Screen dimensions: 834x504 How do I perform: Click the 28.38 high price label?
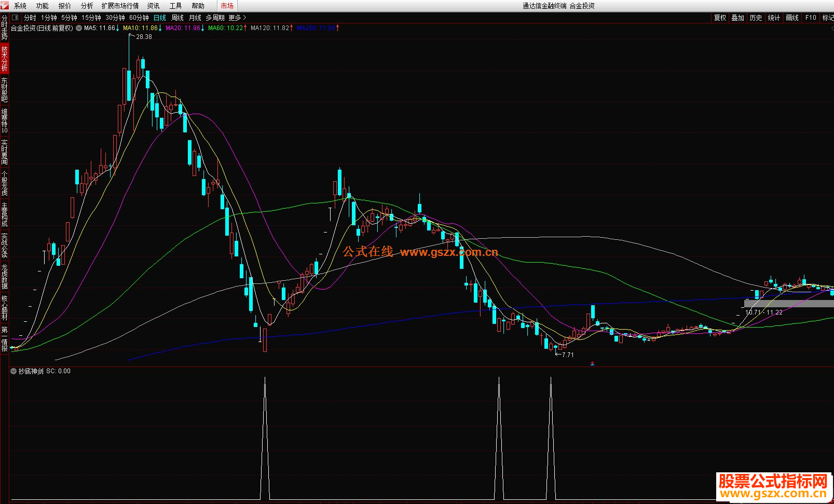144,37
